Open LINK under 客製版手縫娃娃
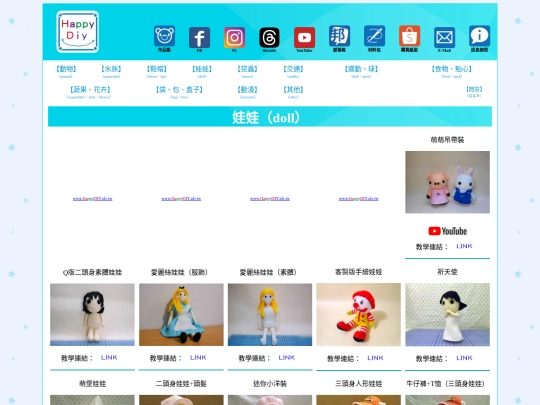This screenshot has height=405, width=540. point(375,358)
